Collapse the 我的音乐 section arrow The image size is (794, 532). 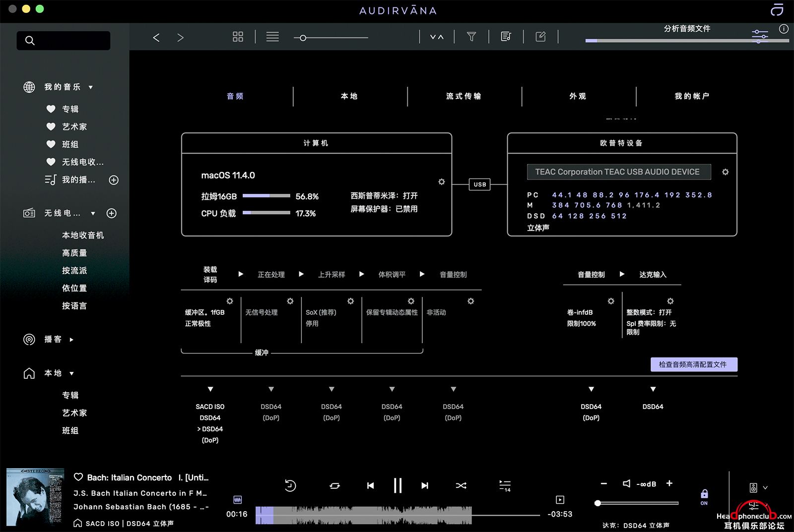(x=91, y=87)
